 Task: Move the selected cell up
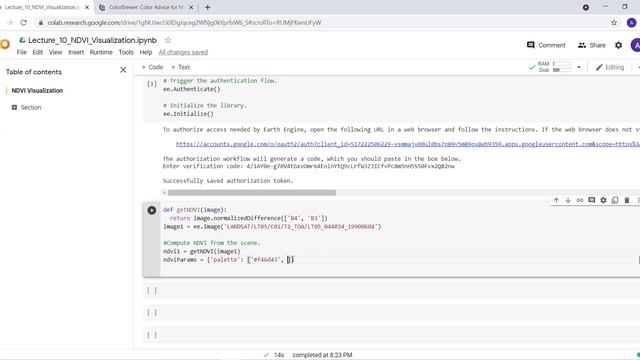point(556,200)
